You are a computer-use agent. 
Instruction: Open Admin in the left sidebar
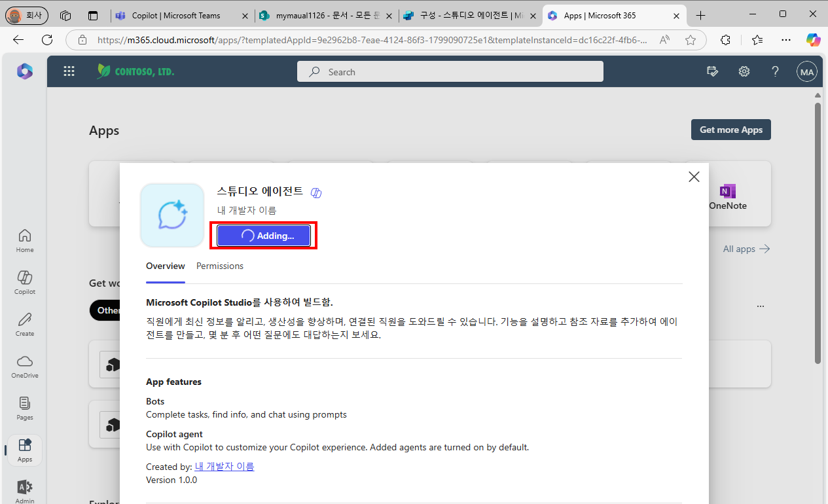[x=25, y=491]
